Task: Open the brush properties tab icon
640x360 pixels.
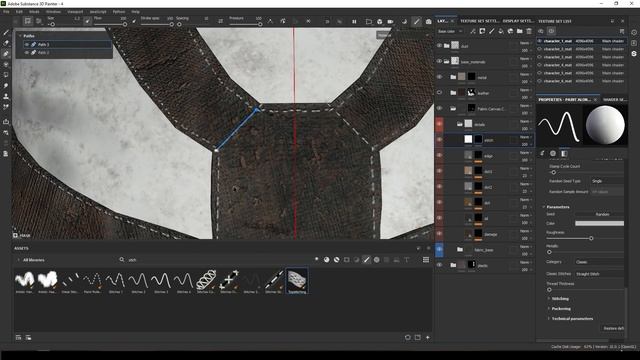Action: [x=542, y=153]
